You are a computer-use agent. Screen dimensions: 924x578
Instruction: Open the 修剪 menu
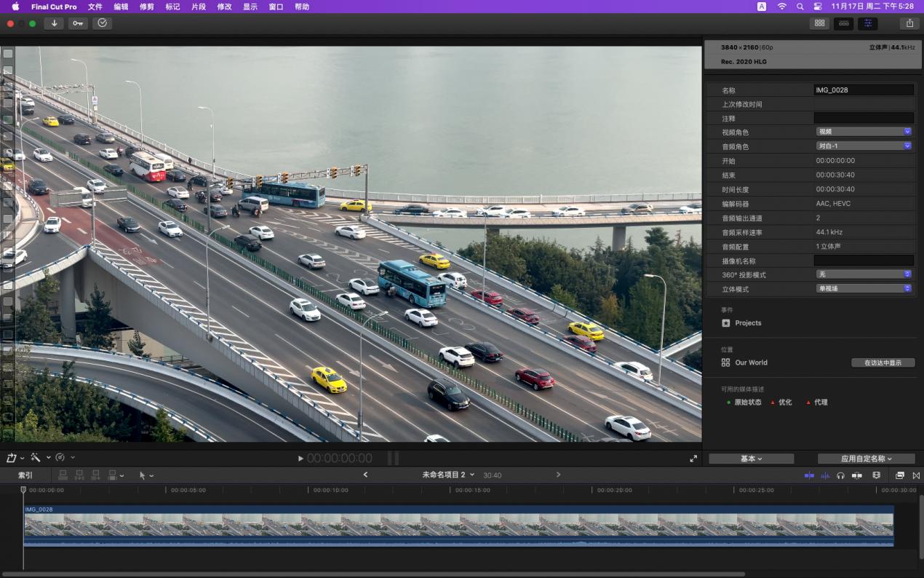pyautogui.click(x=146, y=7)
